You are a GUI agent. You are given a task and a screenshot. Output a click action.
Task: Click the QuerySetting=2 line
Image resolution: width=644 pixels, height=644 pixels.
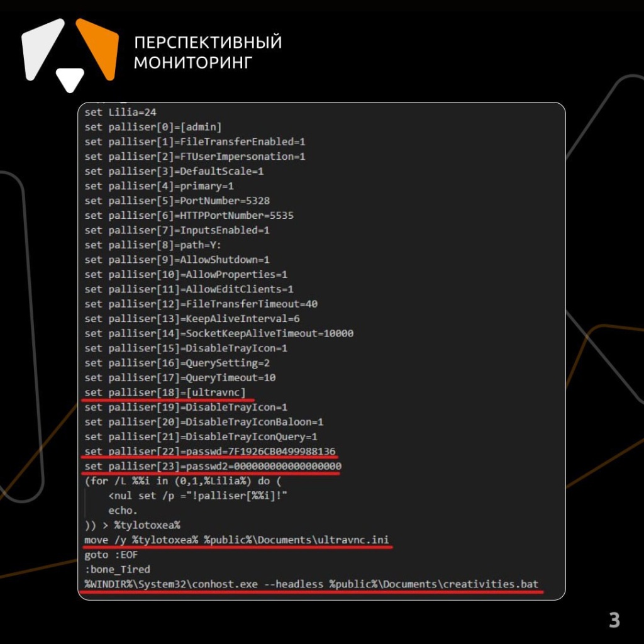tap(177, 364)
